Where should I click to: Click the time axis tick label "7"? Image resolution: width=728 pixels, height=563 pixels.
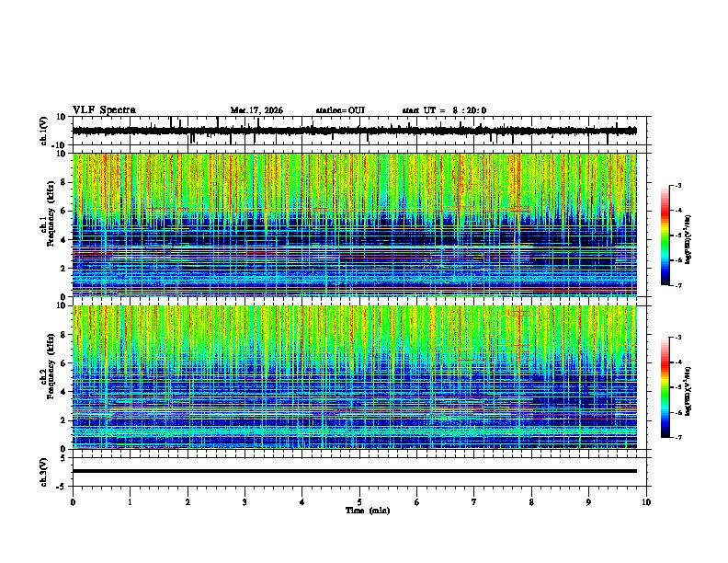(x=474, y=502)
